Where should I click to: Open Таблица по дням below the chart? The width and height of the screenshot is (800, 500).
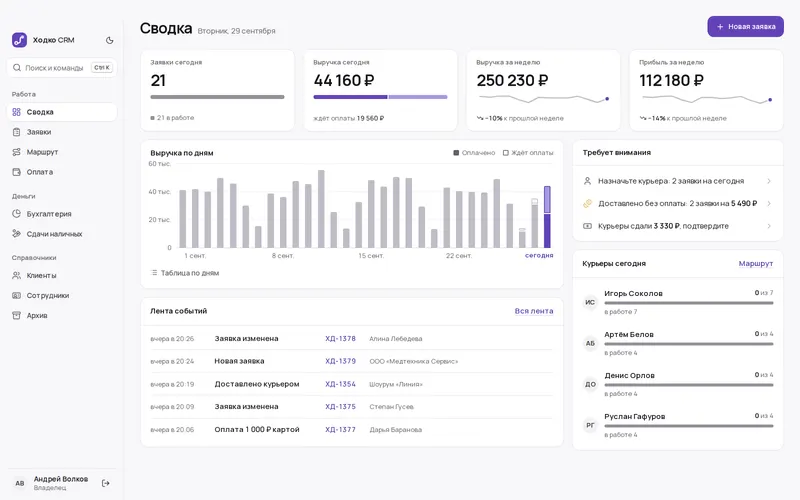click(x=185, y=273)
